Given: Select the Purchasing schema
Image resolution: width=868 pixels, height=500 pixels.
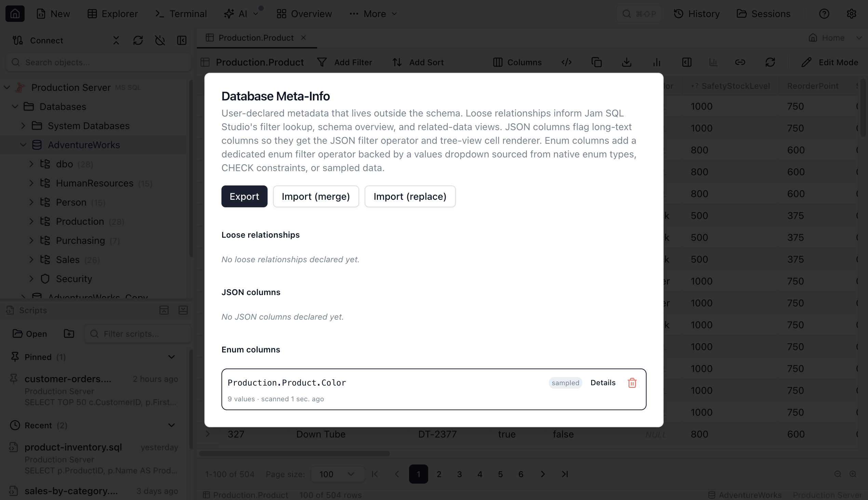Looking at the screenshot, I should [80, 240].
